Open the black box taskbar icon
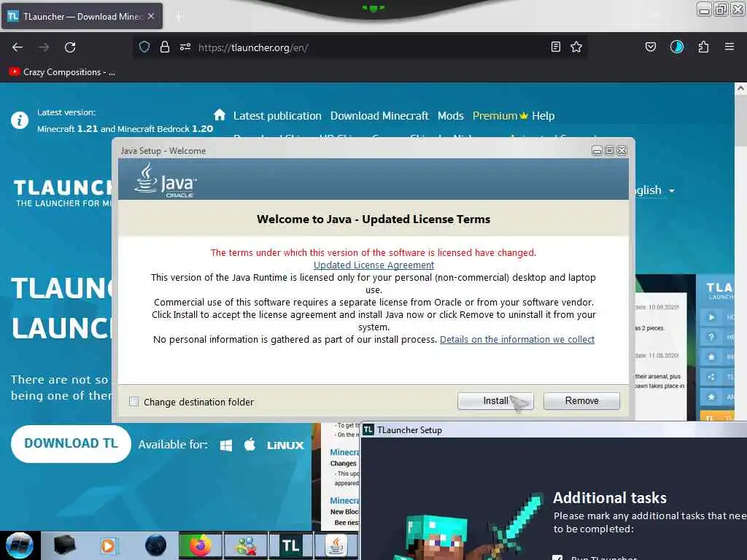Image resolution: width=747 pixels, height=560 pixels. (x=64, y=545)
